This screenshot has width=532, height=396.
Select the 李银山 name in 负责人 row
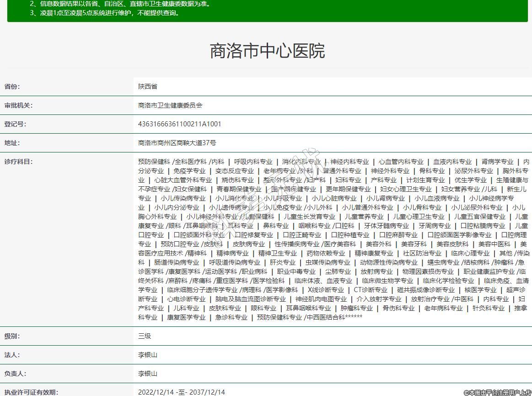click(147, 374)
